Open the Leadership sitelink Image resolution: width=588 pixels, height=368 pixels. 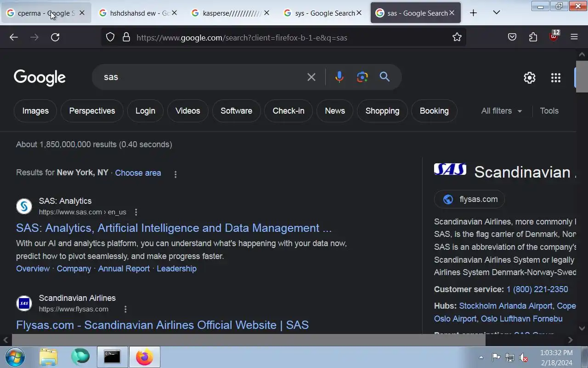pyautogui.click(x=176, y=269)
